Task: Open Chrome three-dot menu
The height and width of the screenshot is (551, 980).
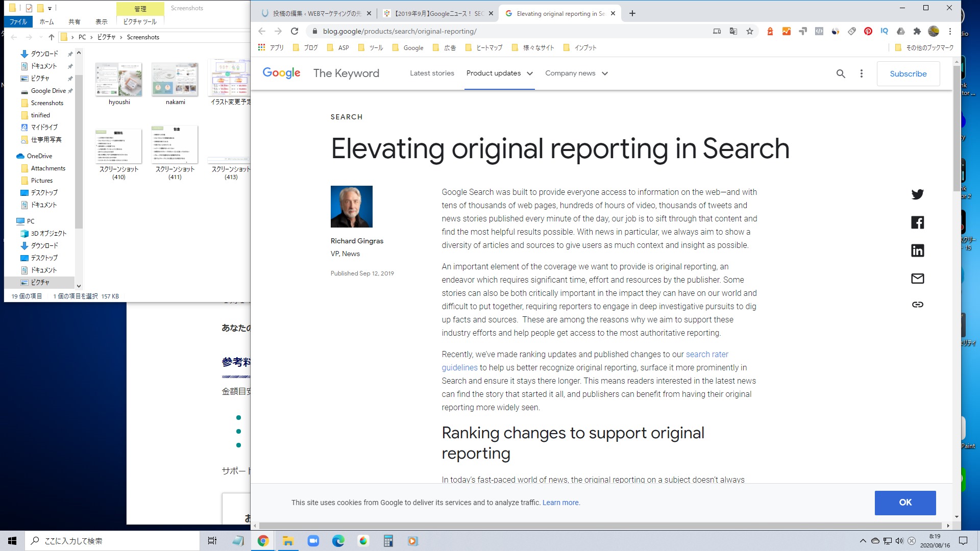Action: [950, 31]
